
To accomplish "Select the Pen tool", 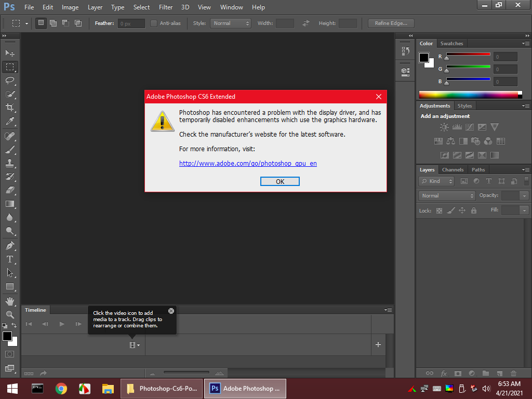I will [x=10, y=246].
